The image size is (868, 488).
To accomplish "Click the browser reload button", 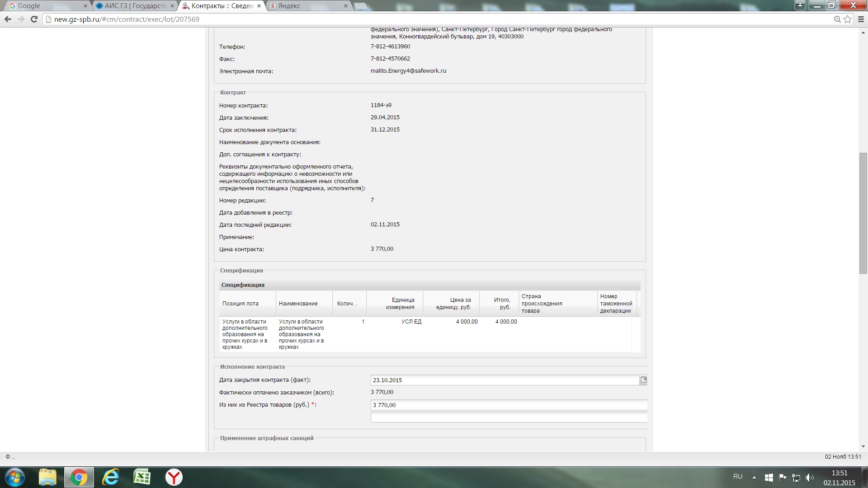I will (x=34, y=19).
